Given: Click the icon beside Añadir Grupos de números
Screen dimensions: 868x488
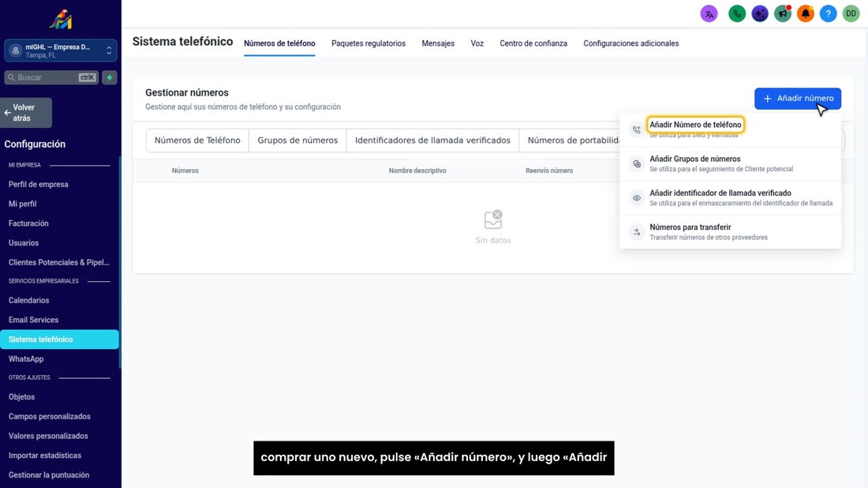Looking at the screenshot, I should (x=637, y=164).
